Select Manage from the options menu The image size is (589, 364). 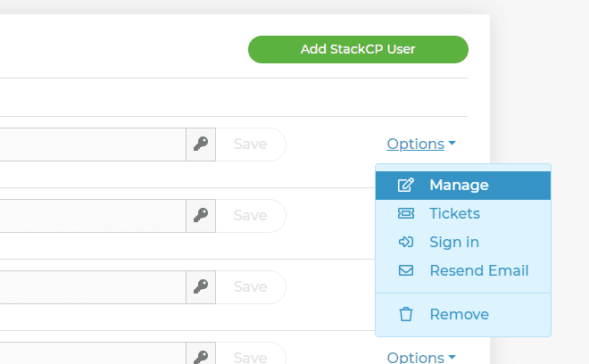(463, 186)
